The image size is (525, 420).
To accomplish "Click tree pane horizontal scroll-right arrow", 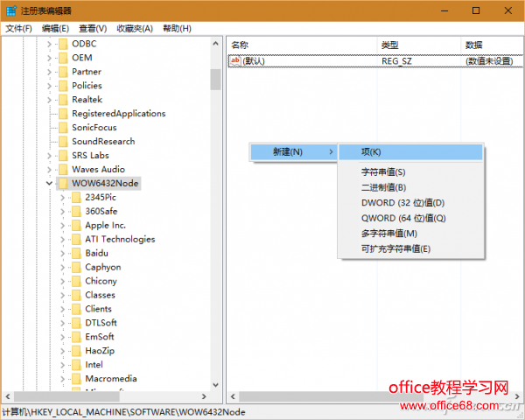I will tap(204, 396).
